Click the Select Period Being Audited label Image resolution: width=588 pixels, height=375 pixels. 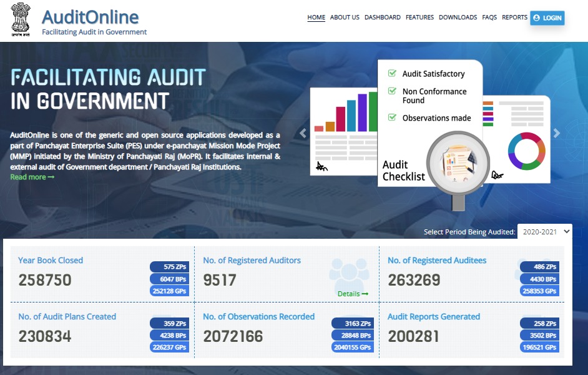pos(469,232)
